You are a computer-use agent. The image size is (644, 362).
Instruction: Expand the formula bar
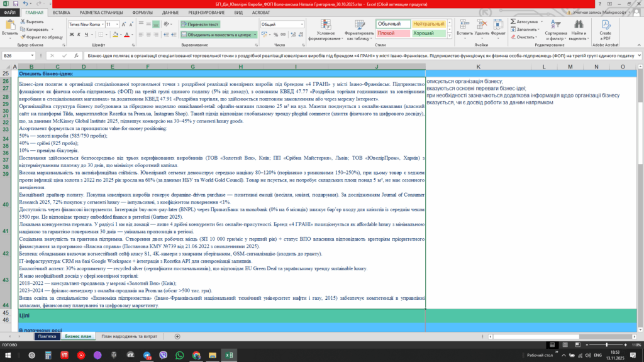coord(638,55)
